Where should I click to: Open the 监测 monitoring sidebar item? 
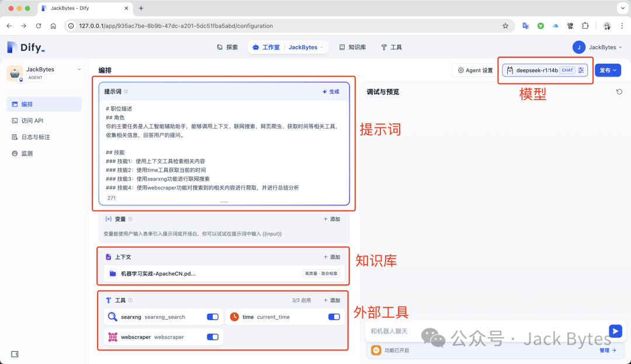point(27,154)
